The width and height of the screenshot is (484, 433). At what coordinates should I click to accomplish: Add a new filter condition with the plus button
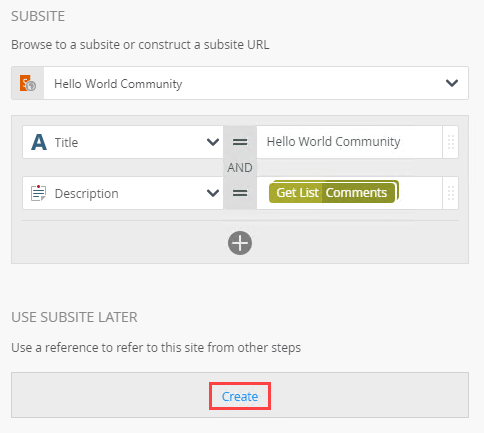(x=240, y=243)
